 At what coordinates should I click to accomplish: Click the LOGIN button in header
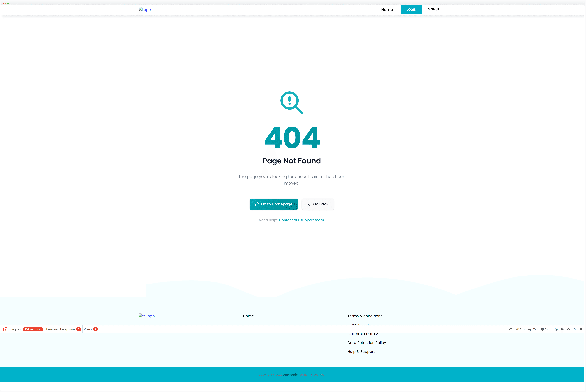point(411,9)
